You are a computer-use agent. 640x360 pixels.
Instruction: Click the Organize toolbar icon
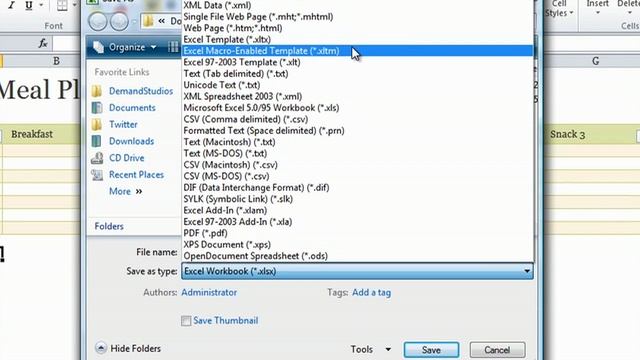[x=98, y=47]
